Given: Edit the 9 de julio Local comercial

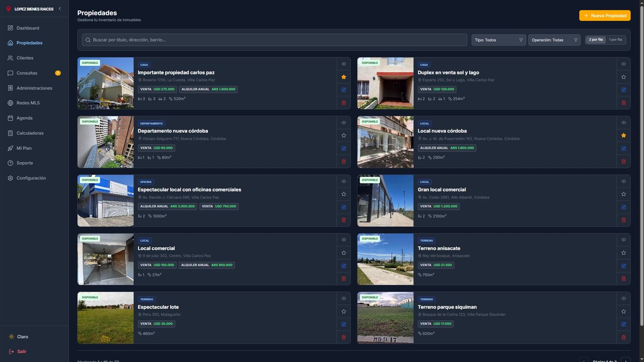Looking at the screenshot, I should coord(344,266).
